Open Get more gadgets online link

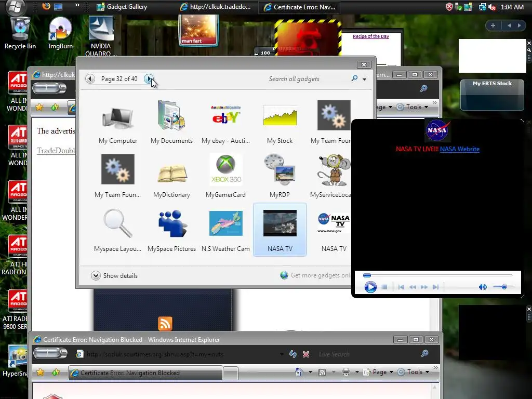click(316, 275)
